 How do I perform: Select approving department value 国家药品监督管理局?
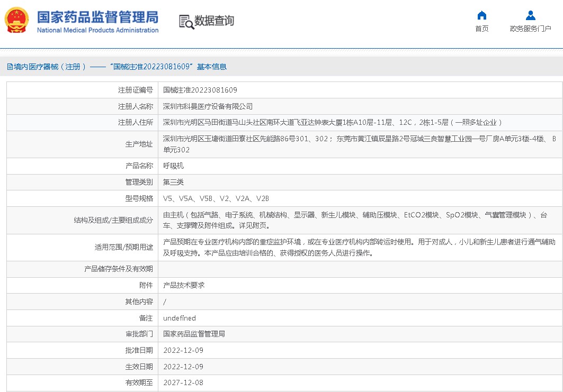coord(194,334)
